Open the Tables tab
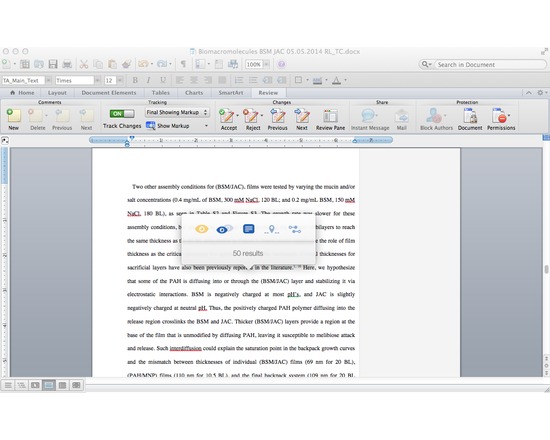 pos(161,93)
